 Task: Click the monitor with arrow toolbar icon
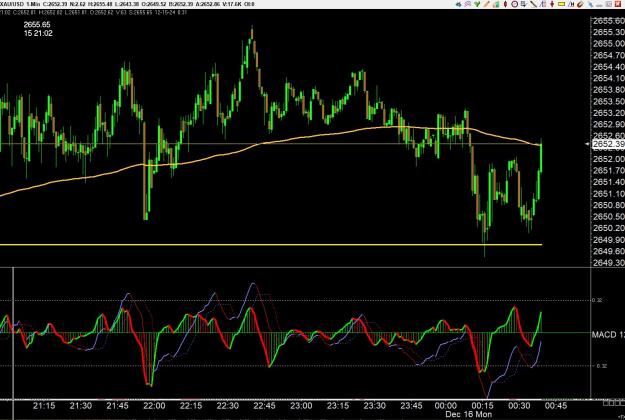[524, 4]
